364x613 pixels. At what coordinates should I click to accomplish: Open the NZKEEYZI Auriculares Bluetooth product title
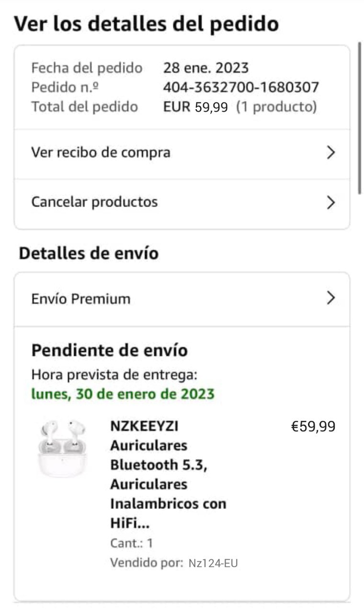click(x=168, y=474)
